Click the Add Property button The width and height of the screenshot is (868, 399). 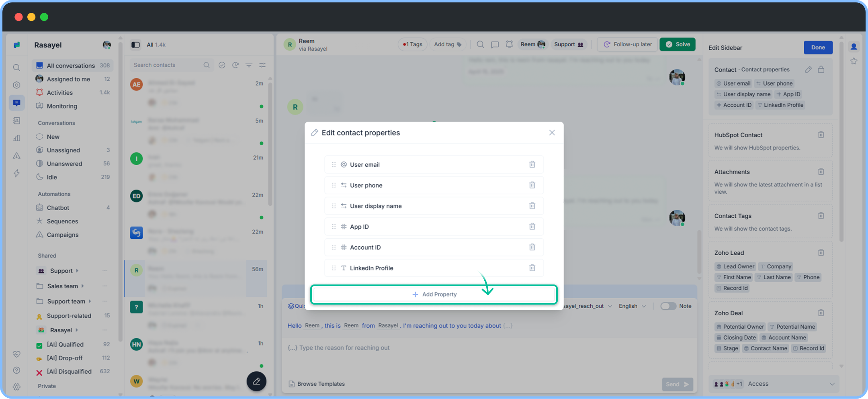pos(434,295)
